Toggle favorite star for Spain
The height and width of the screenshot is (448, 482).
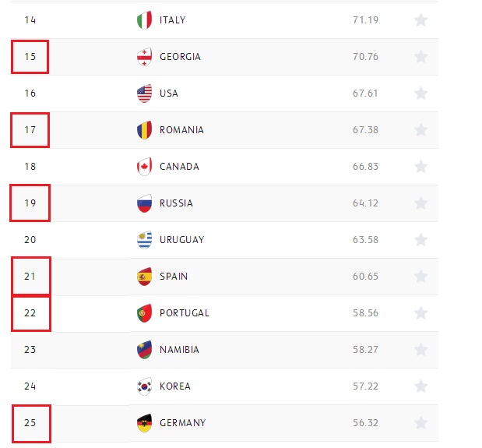point(420,277)
